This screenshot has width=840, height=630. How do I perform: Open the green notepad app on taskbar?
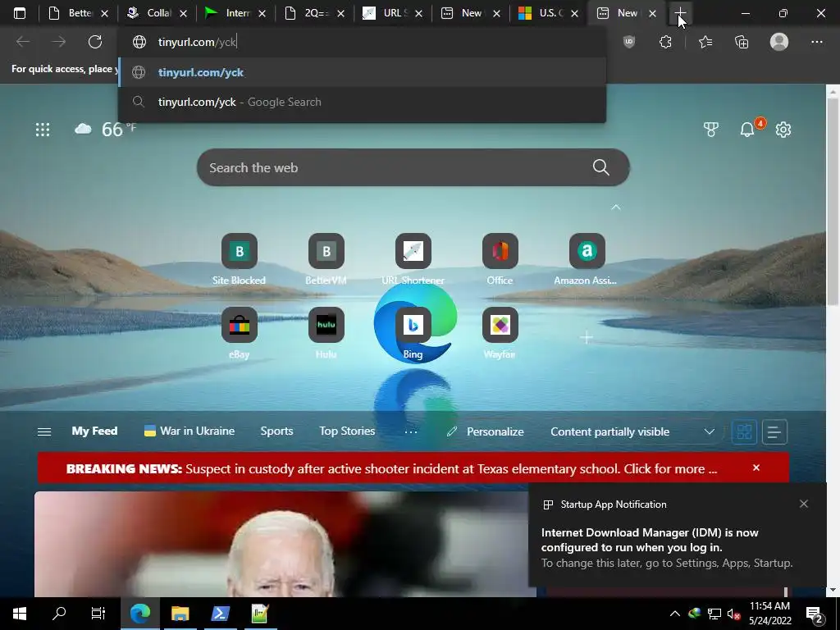coord(259,614)
